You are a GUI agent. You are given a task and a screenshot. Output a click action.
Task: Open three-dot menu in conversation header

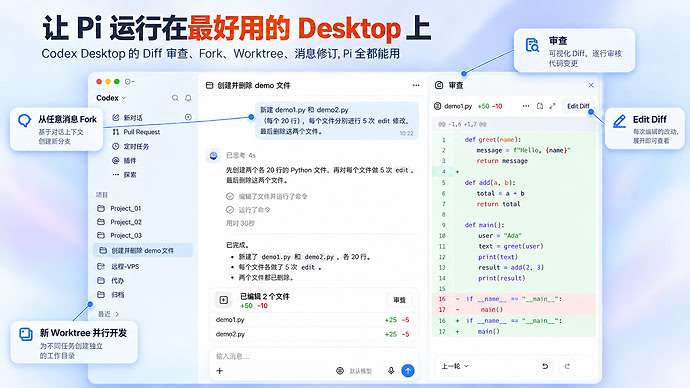(416, 85)
